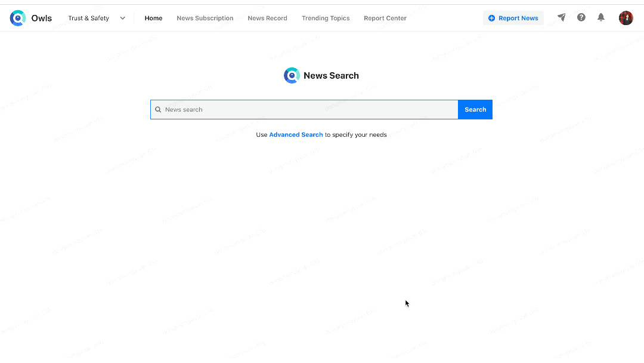This screenshot has height=363, width=644.
Task: Open the News Record tab
Action: (x=267, y=18)
